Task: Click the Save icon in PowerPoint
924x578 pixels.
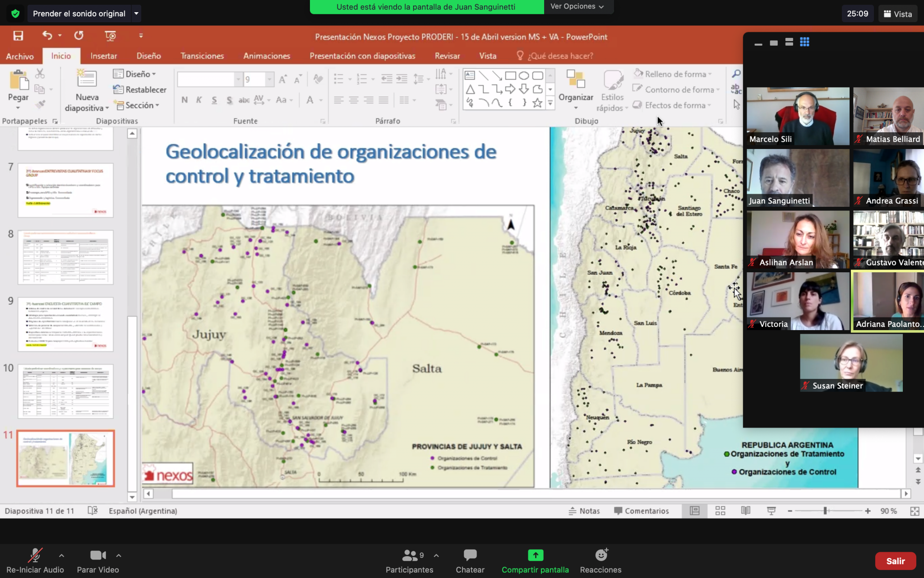Action: click(x=18, y=36)
